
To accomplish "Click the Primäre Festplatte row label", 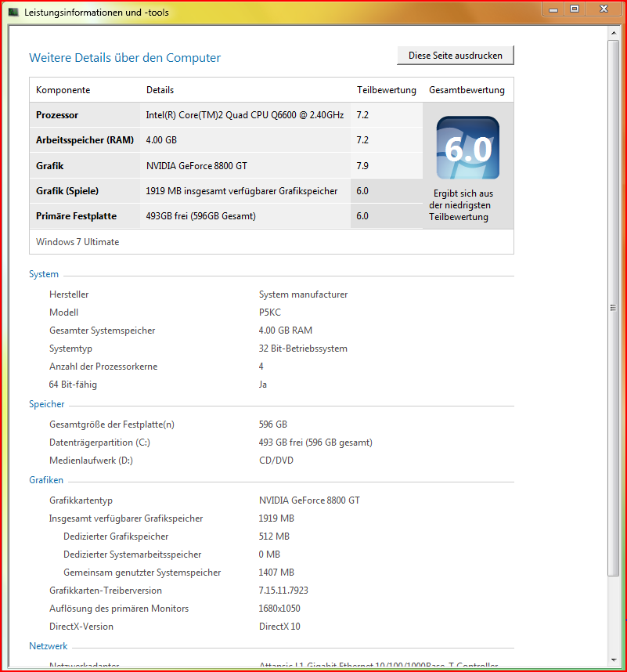I will point(76,216).
